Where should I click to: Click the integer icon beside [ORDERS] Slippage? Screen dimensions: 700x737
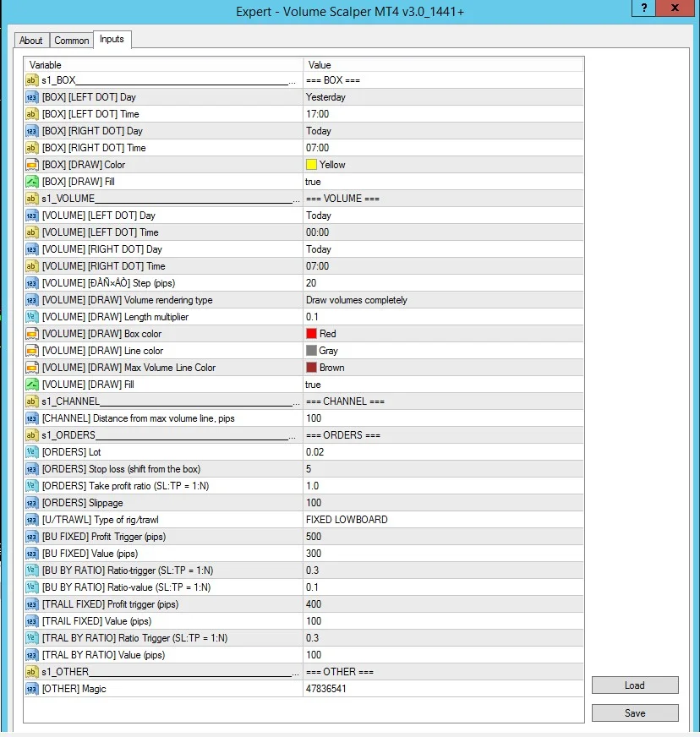(31, 504)
